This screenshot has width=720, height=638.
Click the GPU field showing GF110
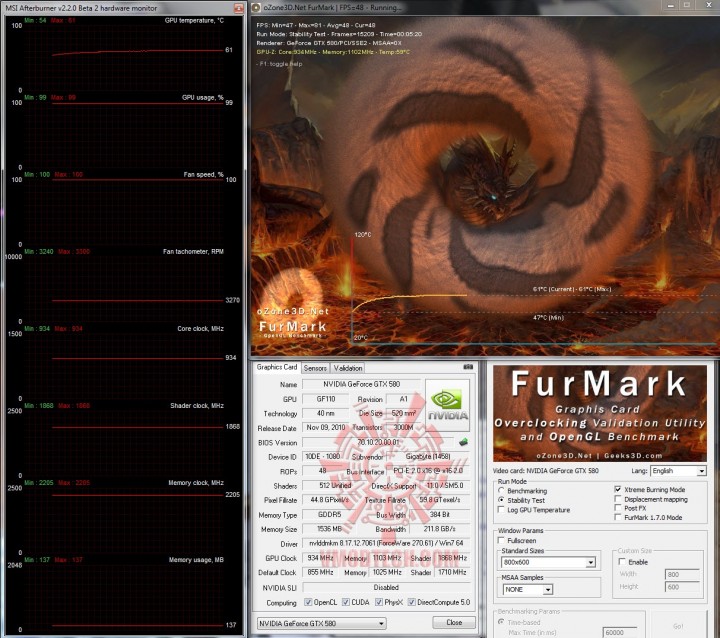[x=326, y=399]
